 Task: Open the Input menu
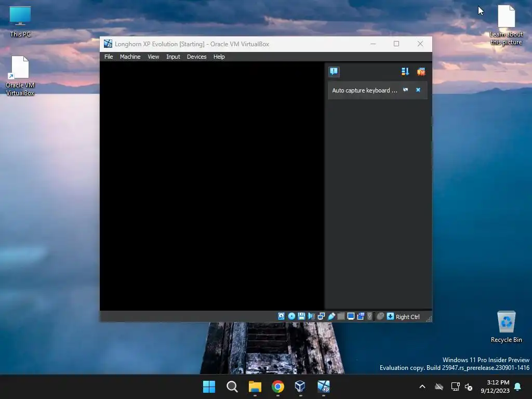point(173,57)
